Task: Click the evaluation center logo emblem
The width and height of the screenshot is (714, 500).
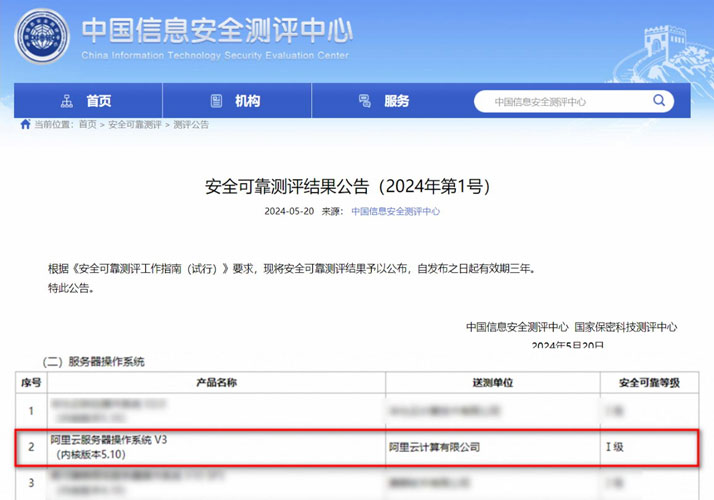Action: 42,36
